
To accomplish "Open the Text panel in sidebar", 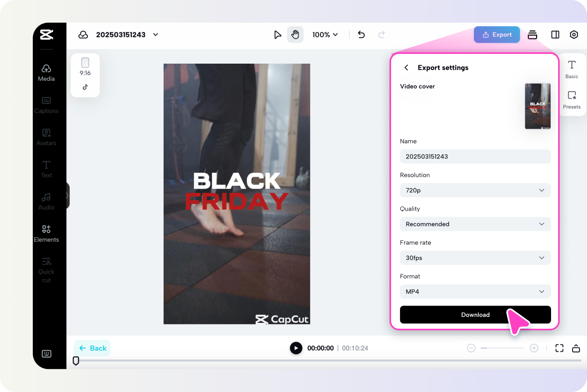I will click(x=46, y=169).
